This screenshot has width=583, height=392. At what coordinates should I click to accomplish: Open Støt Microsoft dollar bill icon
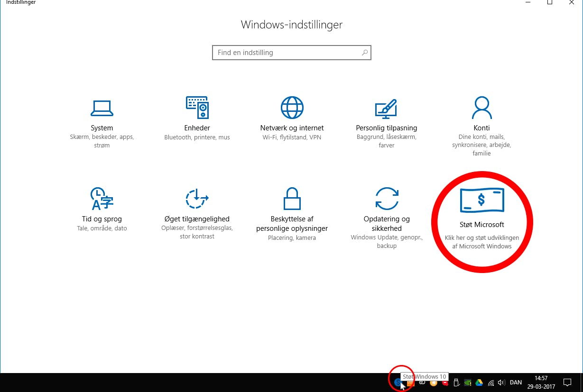tap(481, 200)
